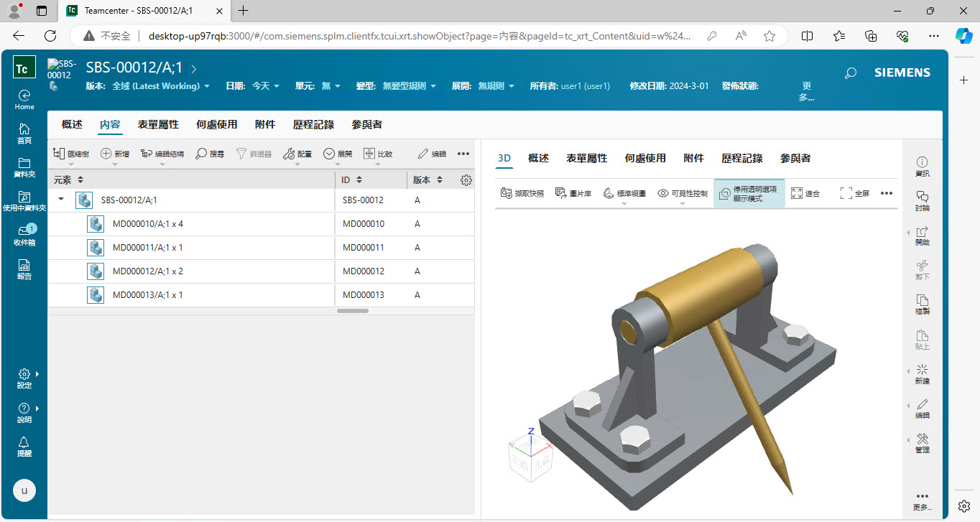Click 展開 expand tool in the toolbar

pyautogui.click(x=338, y=154)
